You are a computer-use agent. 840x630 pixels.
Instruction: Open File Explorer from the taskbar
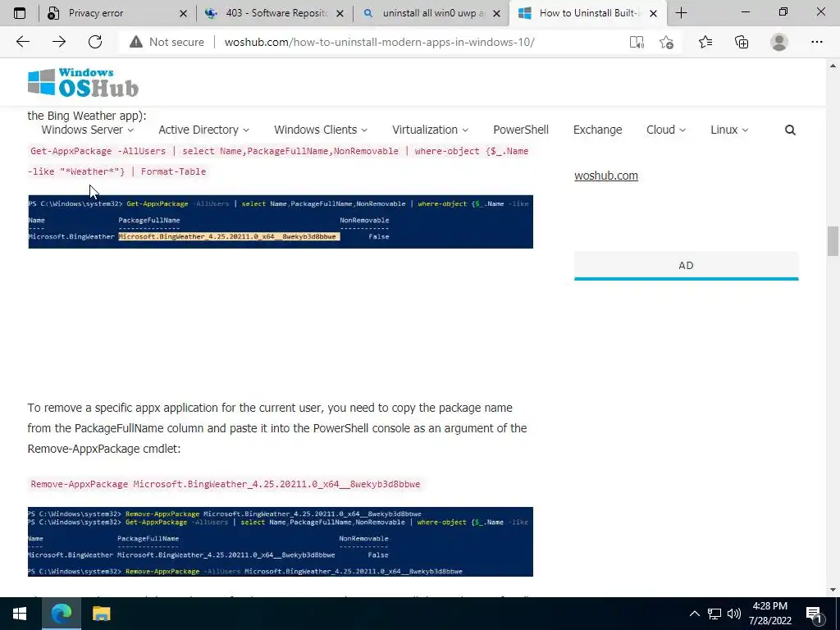coord(101,614)
